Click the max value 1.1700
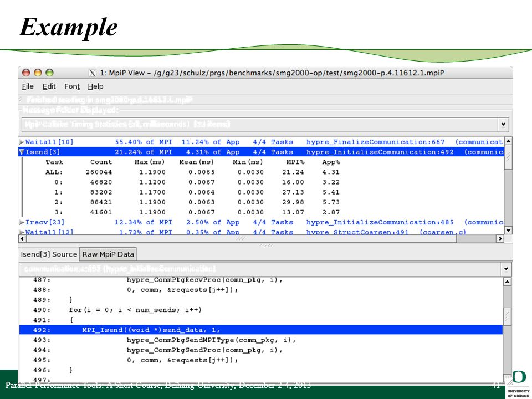The width and height of the screenshot is (532, 399). pyautogui.click(x=152, y=192)
